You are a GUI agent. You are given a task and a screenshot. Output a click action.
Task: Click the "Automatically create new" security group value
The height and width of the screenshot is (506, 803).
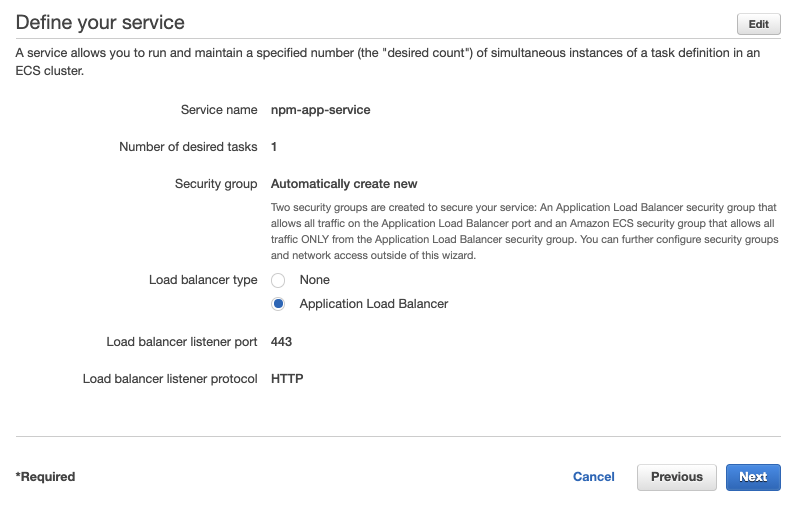(x=344, y=184)
